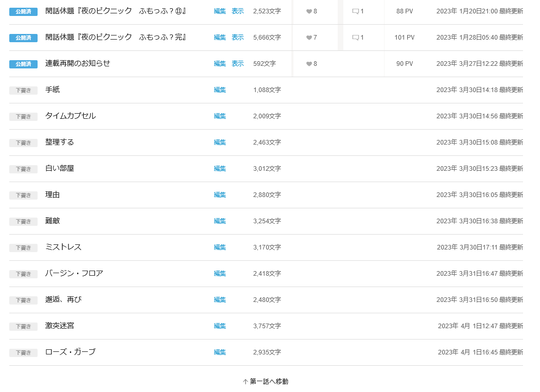540x392 pixels.
Task: Edit the draft titled 手紙
Action: point(220,90)
